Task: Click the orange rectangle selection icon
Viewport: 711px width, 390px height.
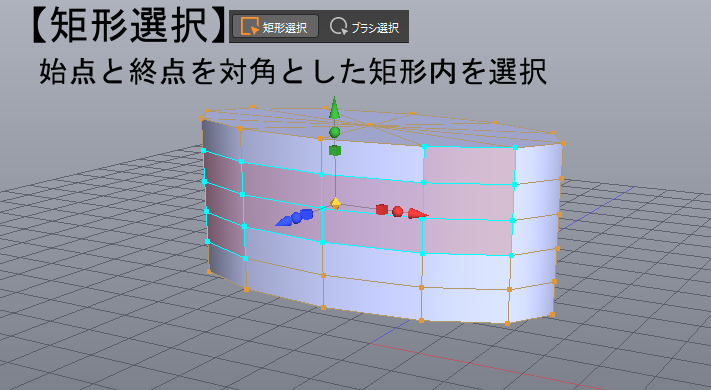Action: [249, 26]
